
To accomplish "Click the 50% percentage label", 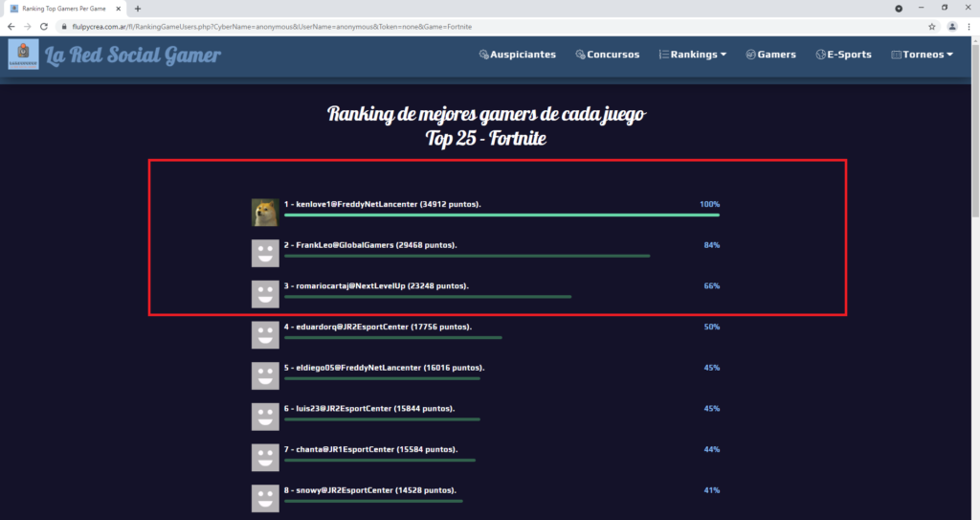I will [712, 327].
